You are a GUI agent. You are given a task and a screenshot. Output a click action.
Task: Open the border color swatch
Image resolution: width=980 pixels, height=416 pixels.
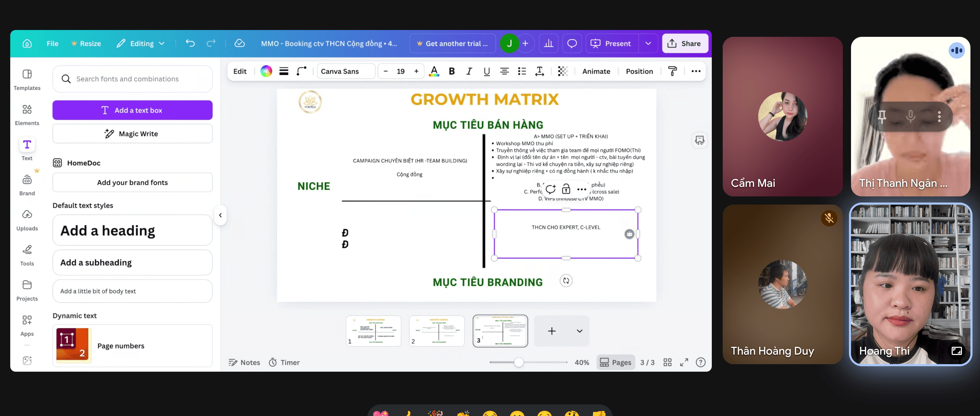click(x=266, y=71)
